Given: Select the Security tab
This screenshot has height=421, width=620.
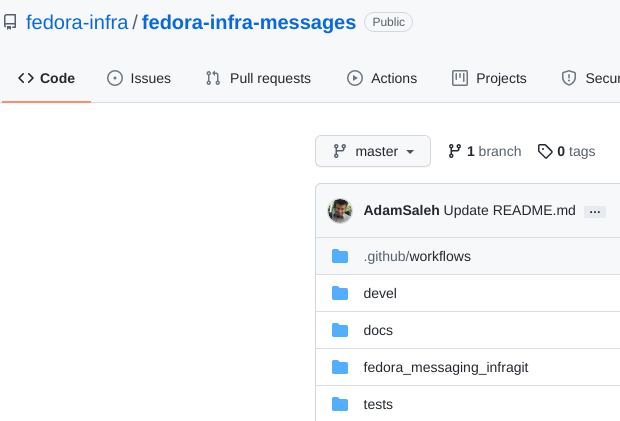Looking at the screenshot, I should [x=590, y=78].
